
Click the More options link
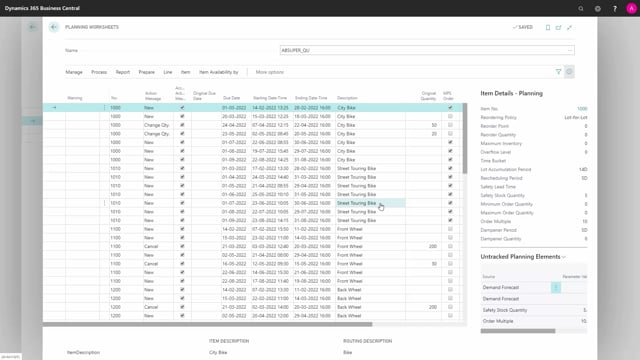(x=270, y=72)
